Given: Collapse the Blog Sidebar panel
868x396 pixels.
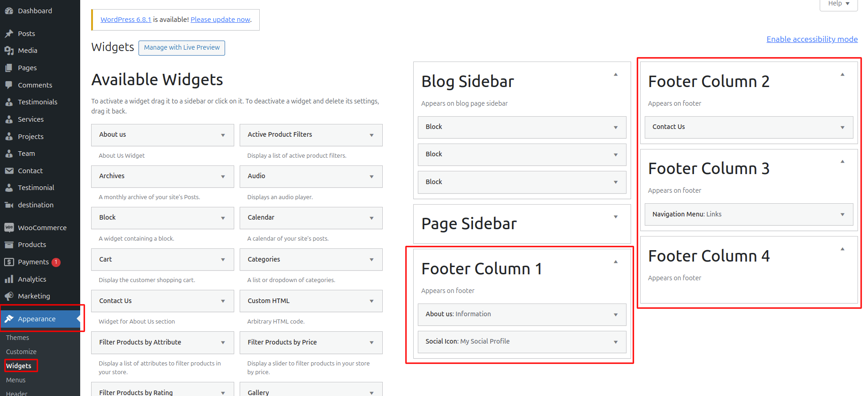Looking at the screenshot, I should coord(616,75).
